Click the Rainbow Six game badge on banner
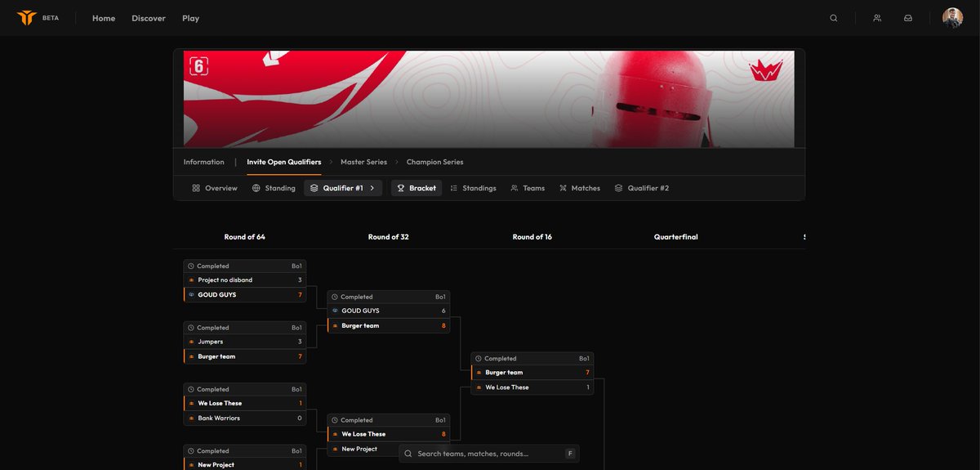 click(x=198, y=67)
